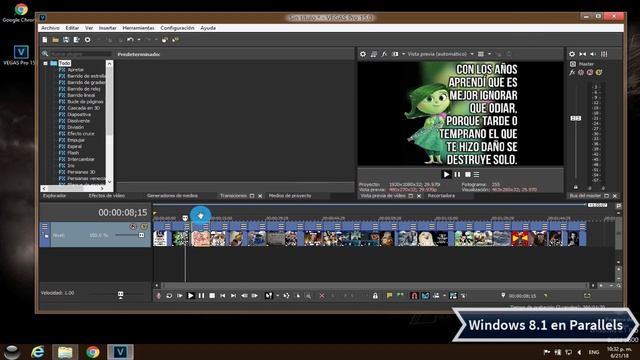Play from the video preview controls
Screen dimensions: 640x360
447,174
